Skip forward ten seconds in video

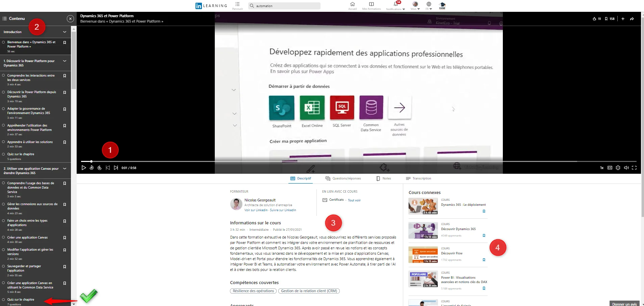[100, 168]
